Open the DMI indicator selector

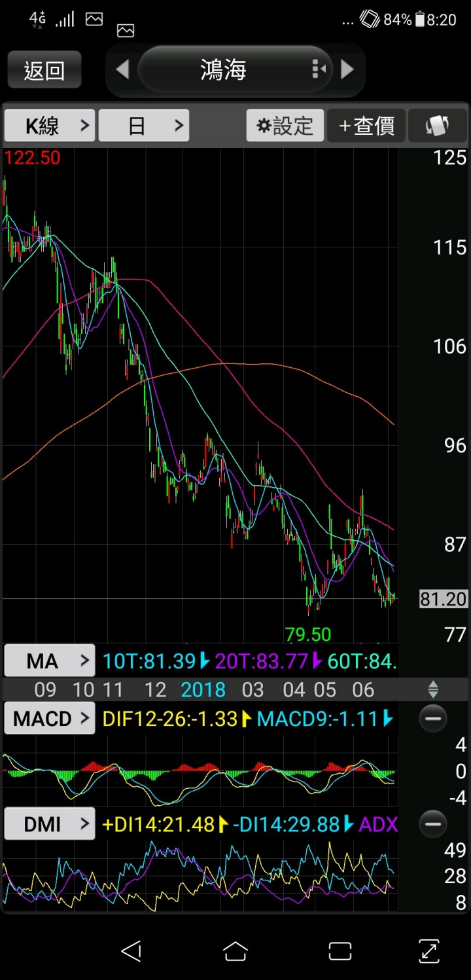point(50,824)
